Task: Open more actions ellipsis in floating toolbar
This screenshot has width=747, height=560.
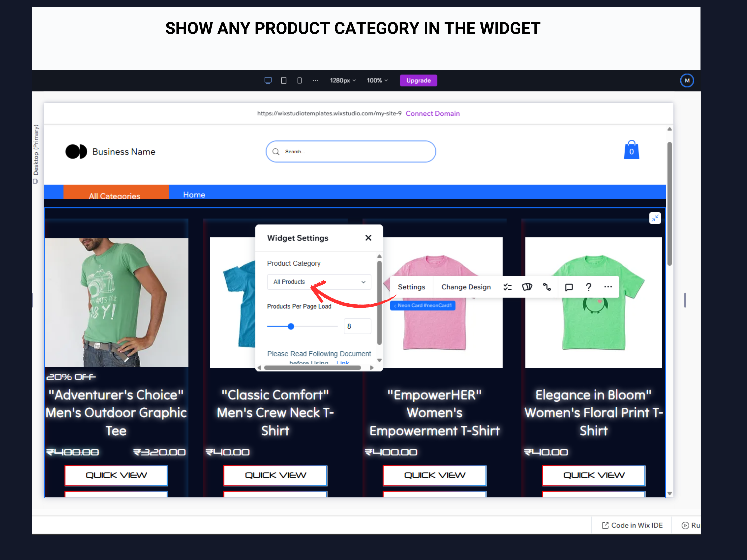Action: pos(608,287)
